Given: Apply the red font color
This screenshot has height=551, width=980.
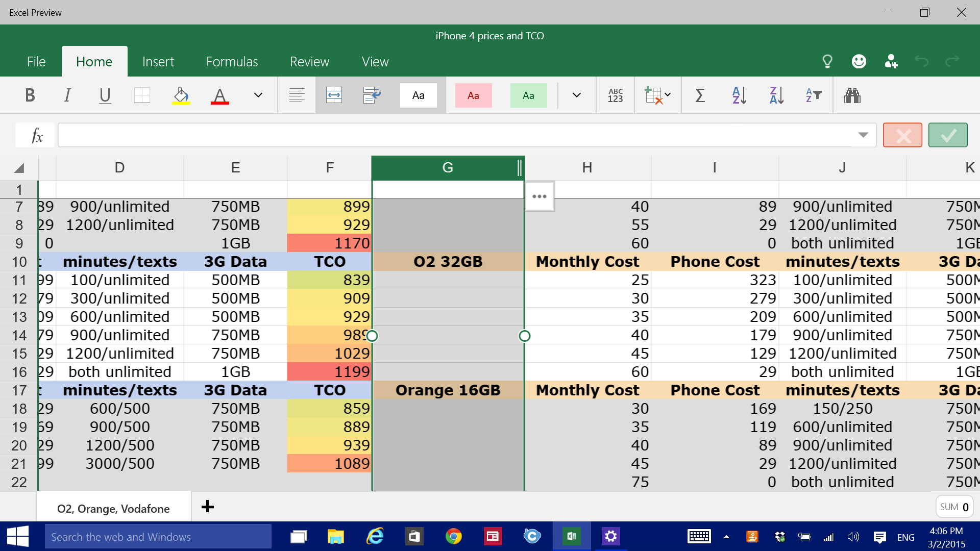Looking at the screenshot, I should coord(220,95).
